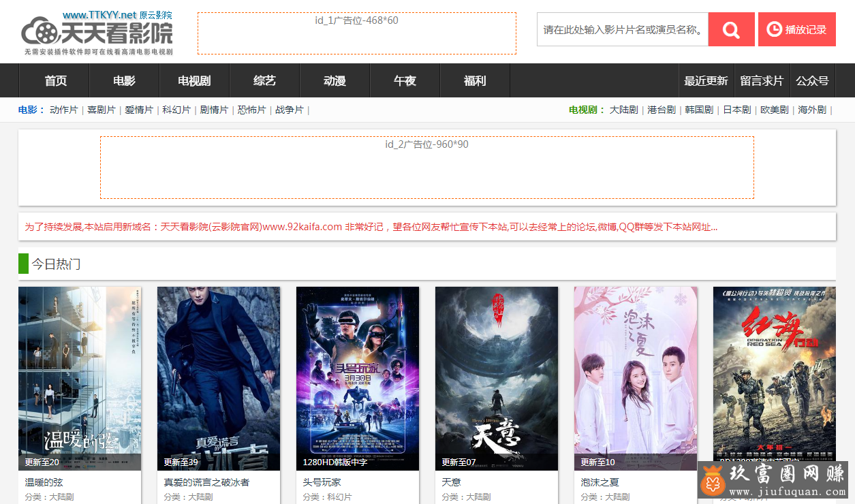Filter movies by 动作片
Screen dimensions: 855x504
[x=64, y=110]
